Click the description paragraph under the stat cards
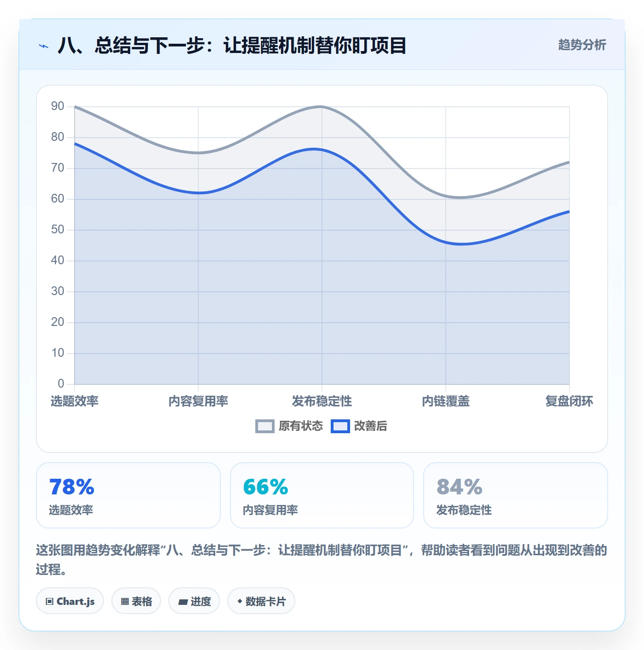This screenshot has width=644, height=650. [322, 560]
